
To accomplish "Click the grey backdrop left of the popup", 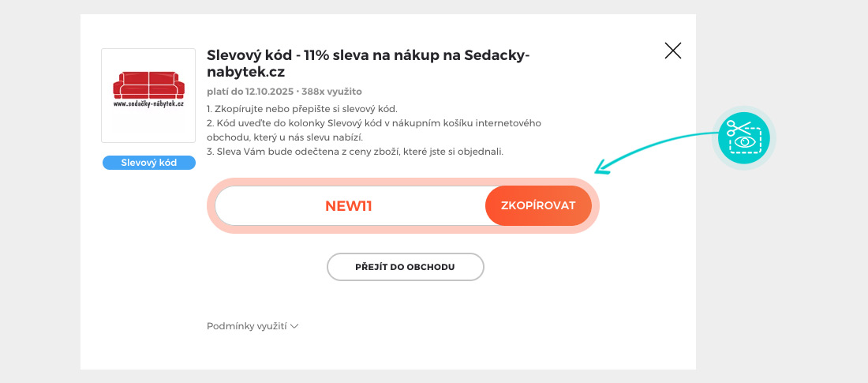I will tap(39, 191).
